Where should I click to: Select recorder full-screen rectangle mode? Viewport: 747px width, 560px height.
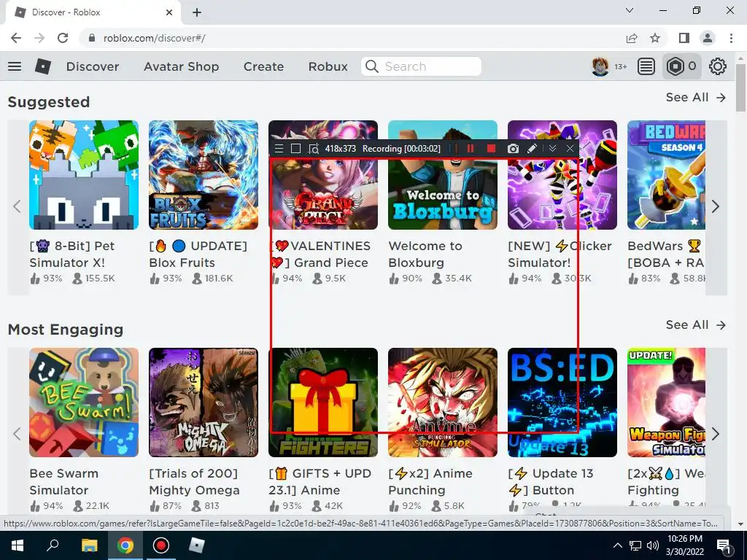[x=295, y=149]
